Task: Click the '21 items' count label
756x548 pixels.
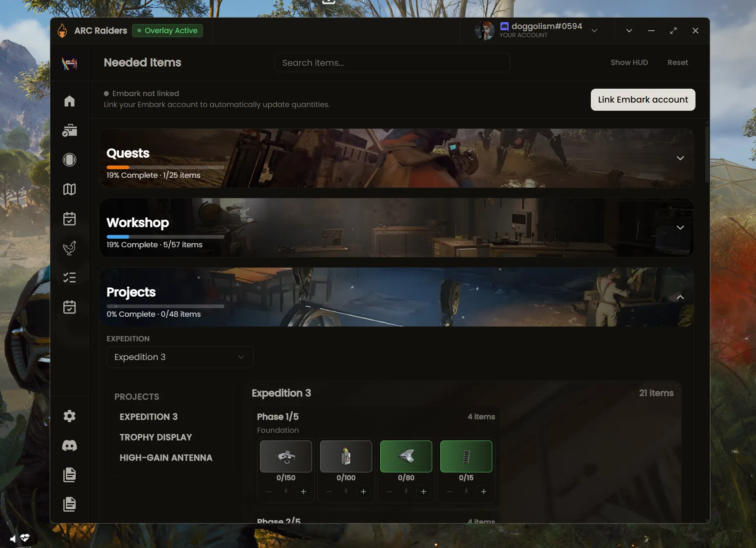Action: (x=656, y=393)
